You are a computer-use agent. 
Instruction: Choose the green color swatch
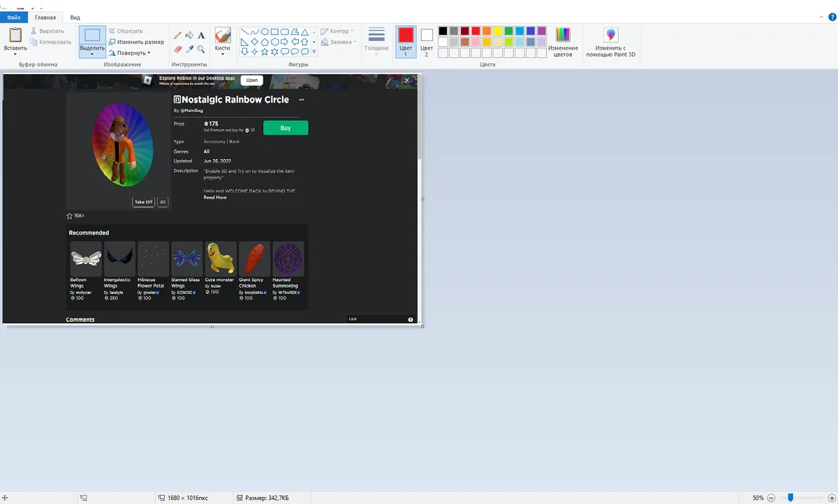coord(509,31)
